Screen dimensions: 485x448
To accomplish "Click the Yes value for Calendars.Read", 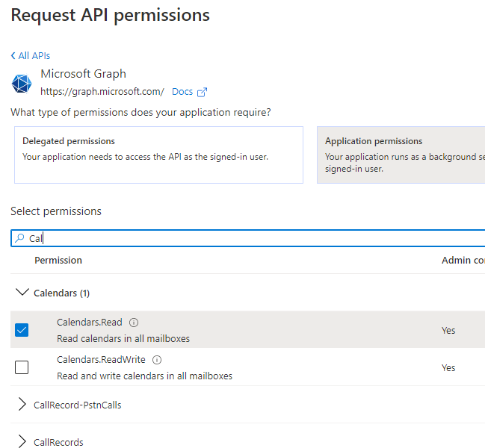I will (x=448, y=330).
